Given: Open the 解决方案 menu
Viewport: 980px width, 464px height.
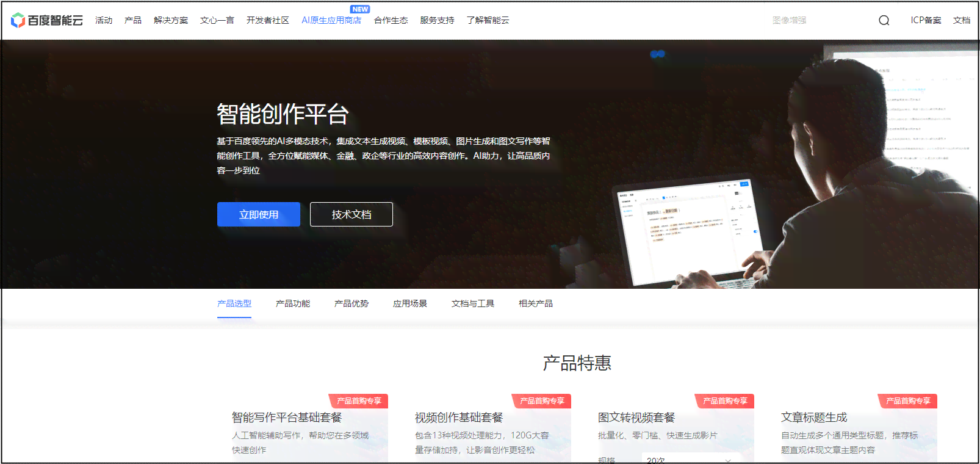Looking at the screenshot, I should click(171, 20).
